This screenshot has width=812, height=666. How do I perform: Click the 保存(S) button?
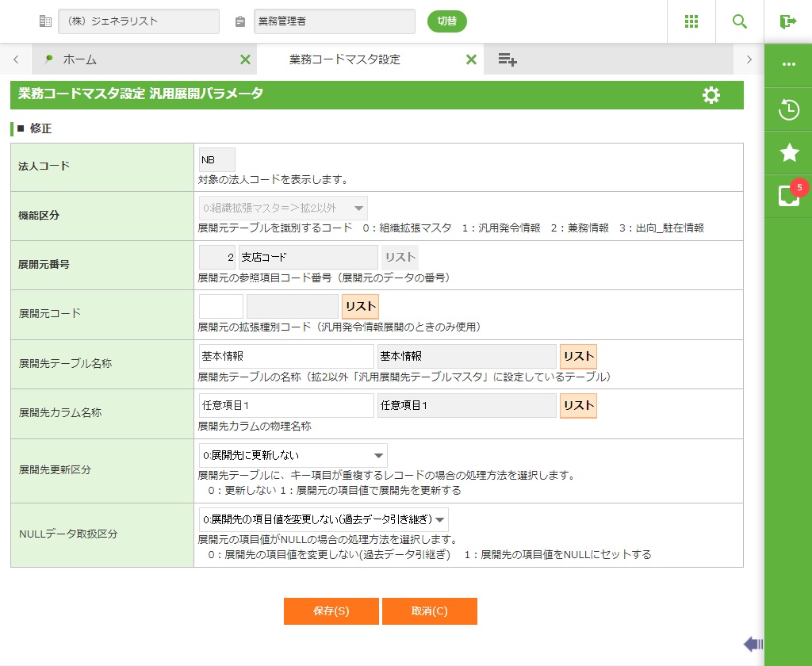(331, 611)
